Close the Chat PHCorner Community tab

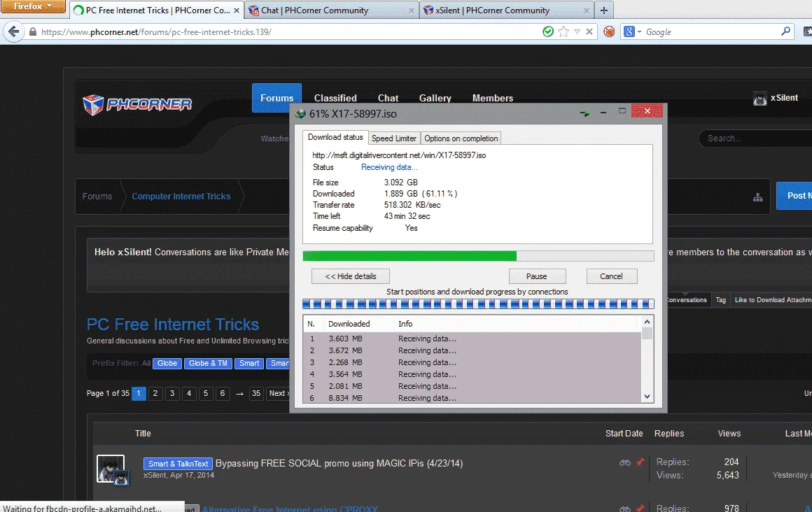pyautogui.click(x=412, y=10)
